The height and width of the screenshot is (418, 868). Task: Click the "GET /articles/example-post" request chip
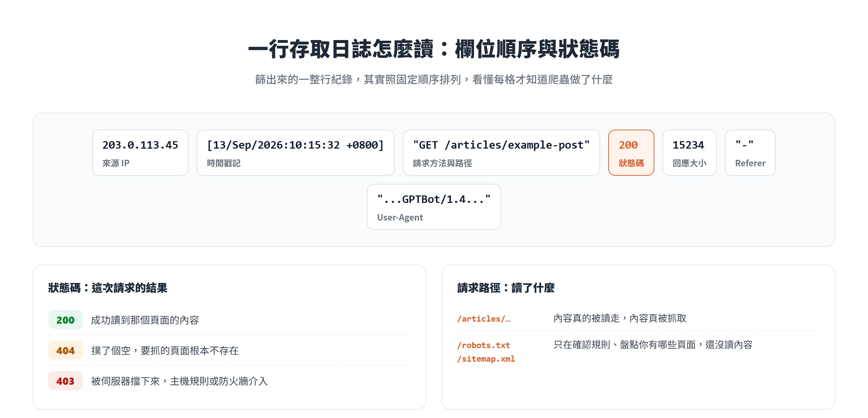tap(501, 153)
